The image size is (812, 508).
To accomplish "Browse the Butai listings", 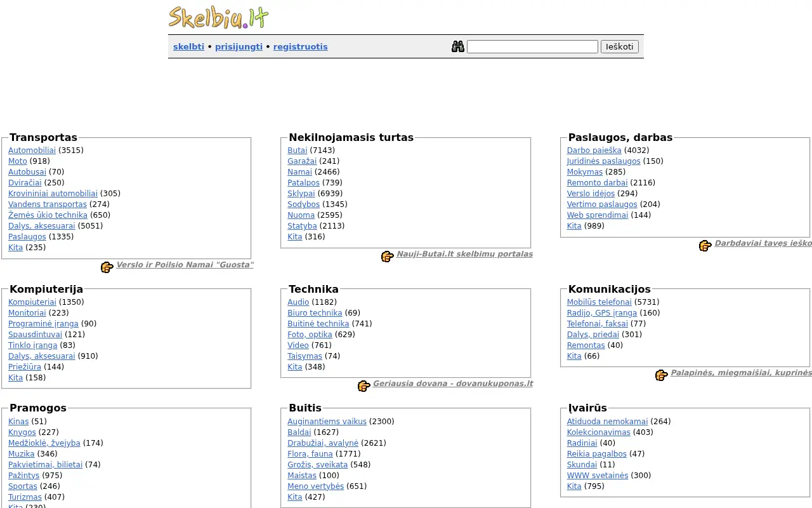I will click(298, 150).
